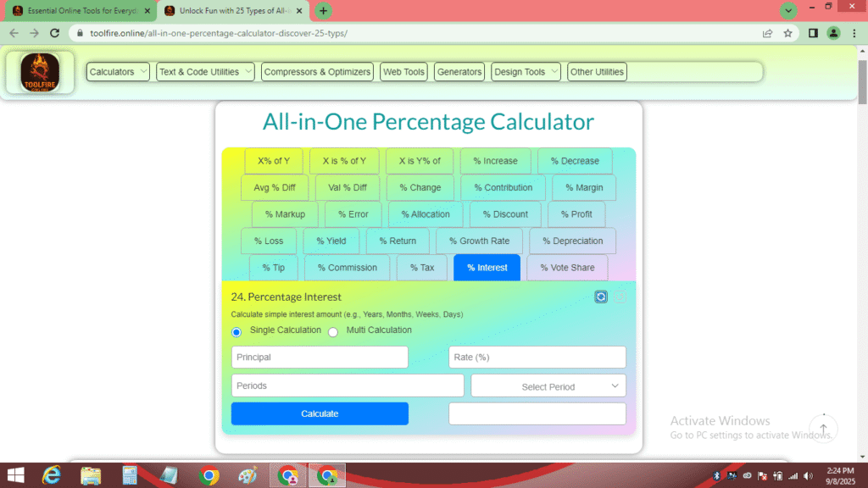Open the browser profile avatar icon
The height and width of the screenshot is (488, 868).
pos(832,33)
